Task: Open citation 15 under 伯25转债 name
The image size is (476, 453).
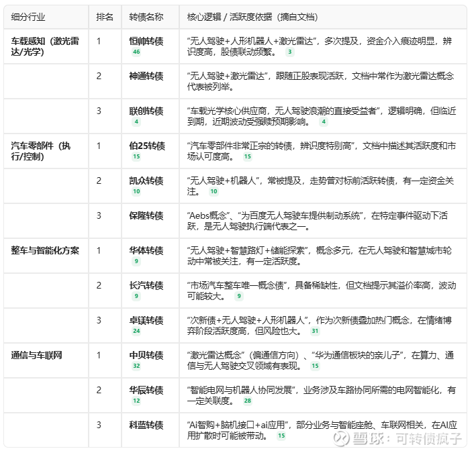Action: click(136, 156)
